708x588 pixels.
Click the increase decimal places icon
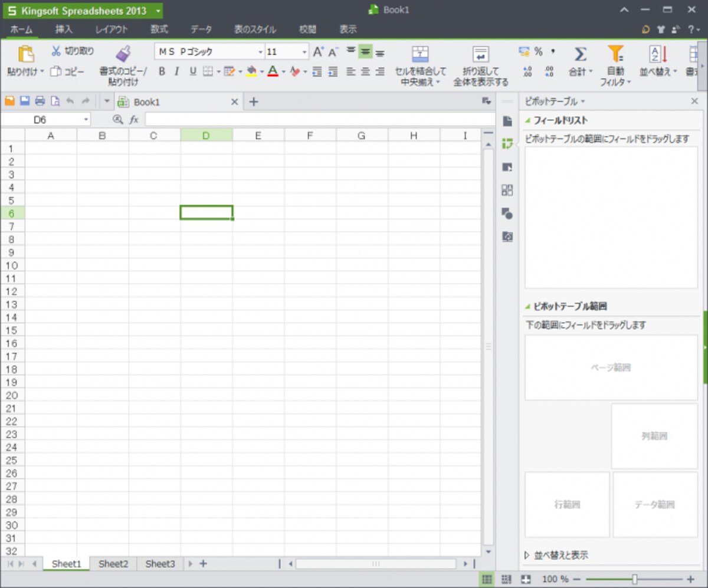click(528, 71)
